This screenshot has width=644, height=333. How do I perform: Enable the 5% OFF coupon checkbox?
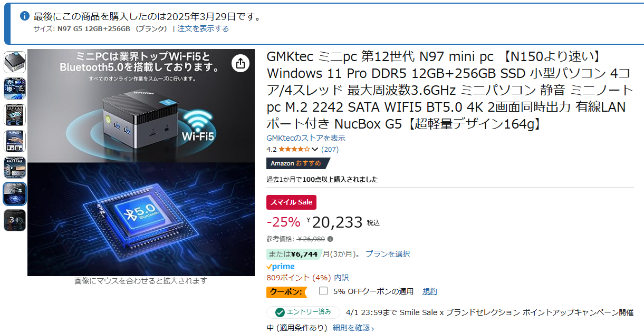click(323, 291)
